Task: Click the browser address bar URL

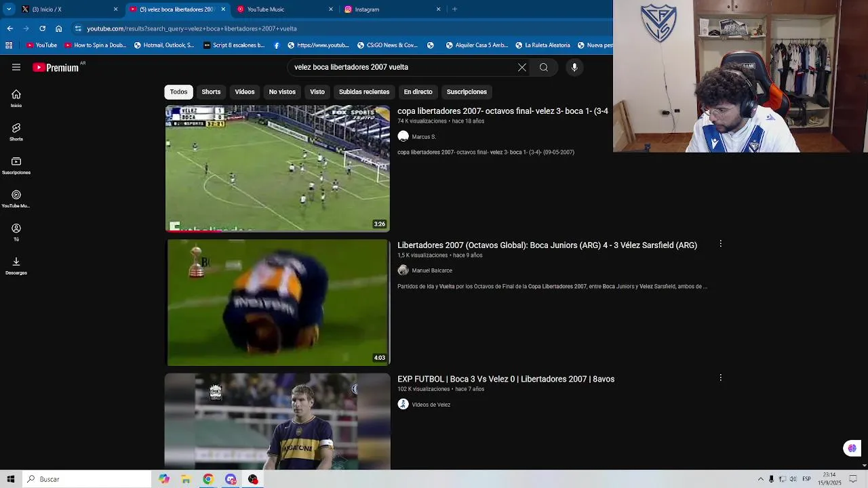Action: click(192, 28)
